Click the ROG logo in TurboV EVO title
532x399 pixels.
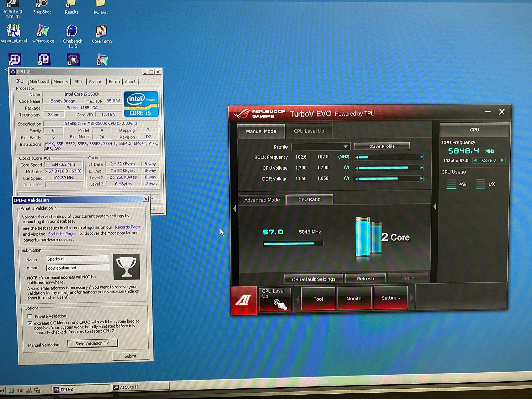pyautogui.click(x=242, y=113)
